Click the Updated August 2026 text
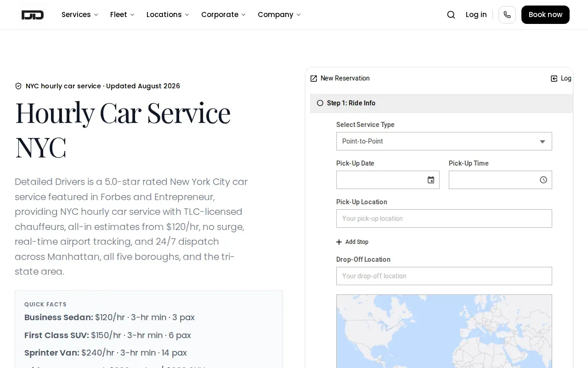Viewport: 588px width, 368px height. pyautogui.click(x=143, y=86)
